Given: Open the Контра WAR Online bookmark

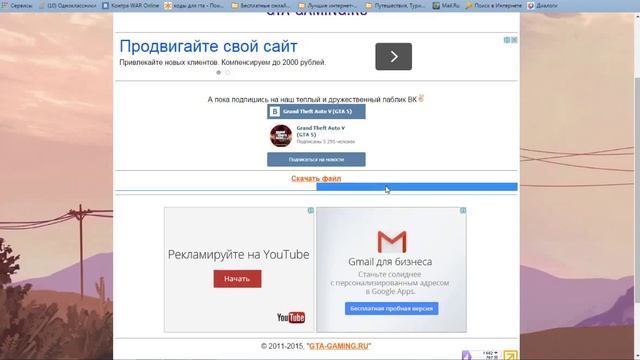Looking at the screenshot, I should [x=131, y=6].
